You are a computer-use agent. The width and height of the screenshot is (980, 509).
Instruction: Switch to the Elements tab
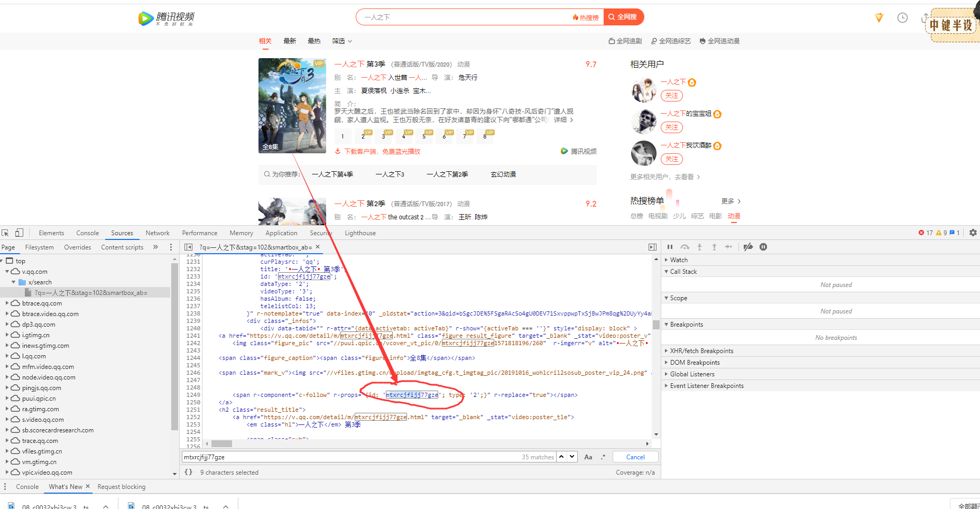(51, 233)
